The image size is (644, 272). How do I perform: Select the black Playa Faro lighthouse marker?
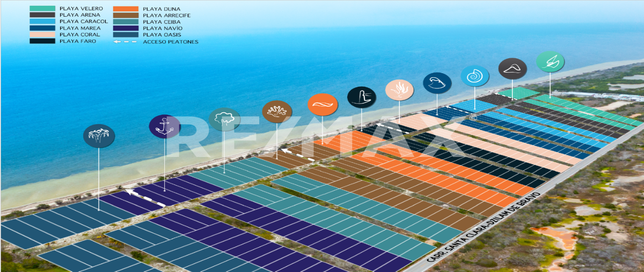361,97
